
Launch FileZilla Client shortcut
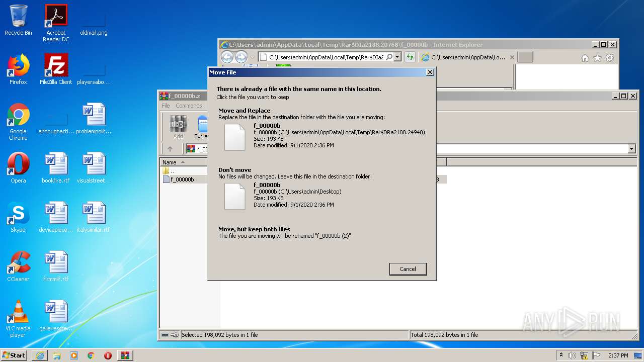tap(56, 69)
